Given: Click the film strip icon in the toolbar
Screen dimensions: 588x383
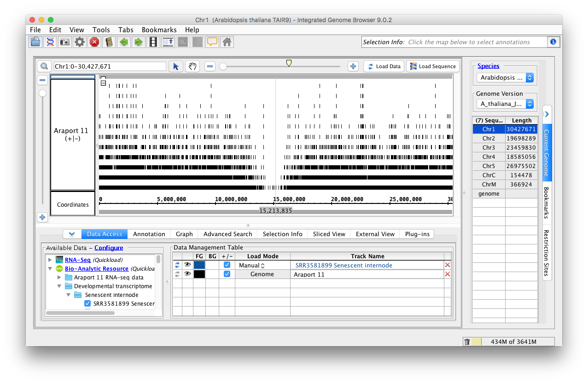Looking at the screenshot, I should coord(153,42).
